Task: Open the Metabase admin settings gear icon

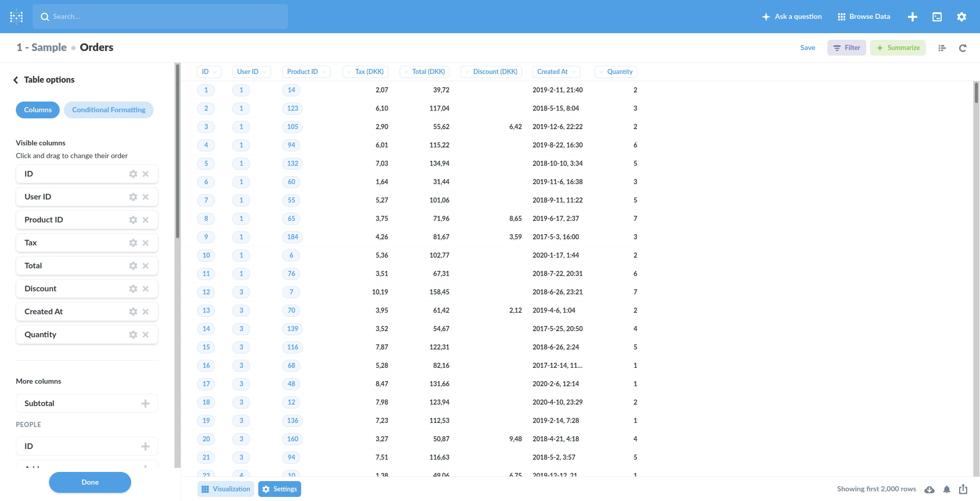Action: (x=962, y=16)
